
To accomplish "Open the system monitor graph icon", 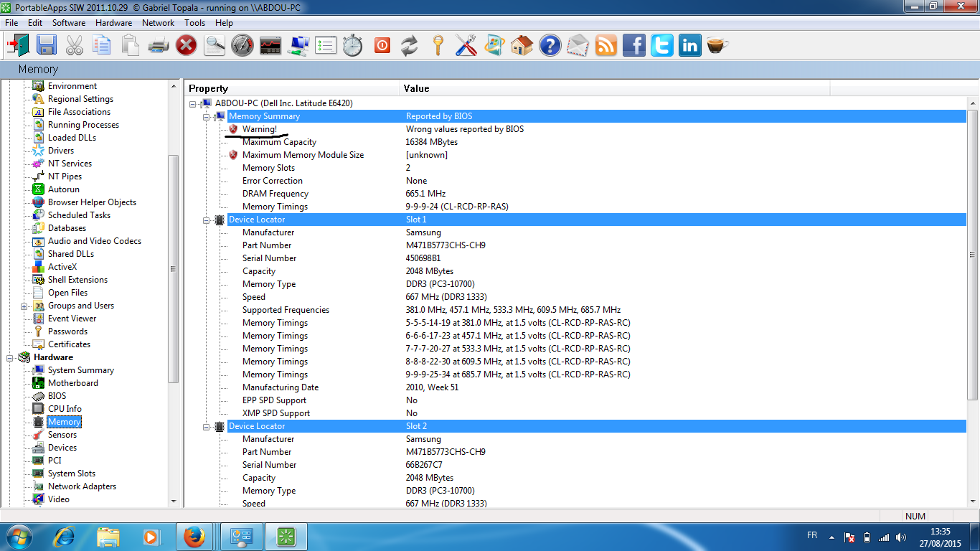I will coord(270,46).
